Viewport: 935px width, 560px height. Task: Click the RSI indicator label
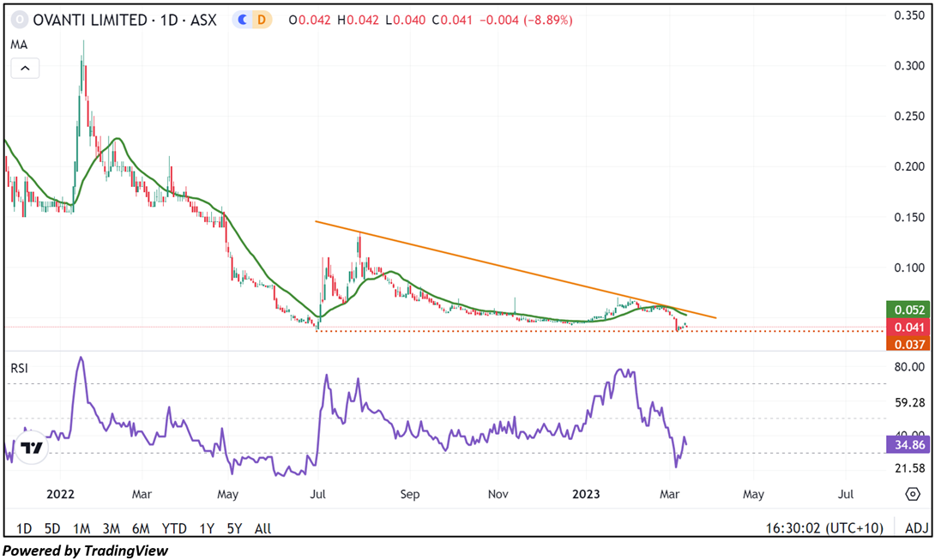point(19,368)
